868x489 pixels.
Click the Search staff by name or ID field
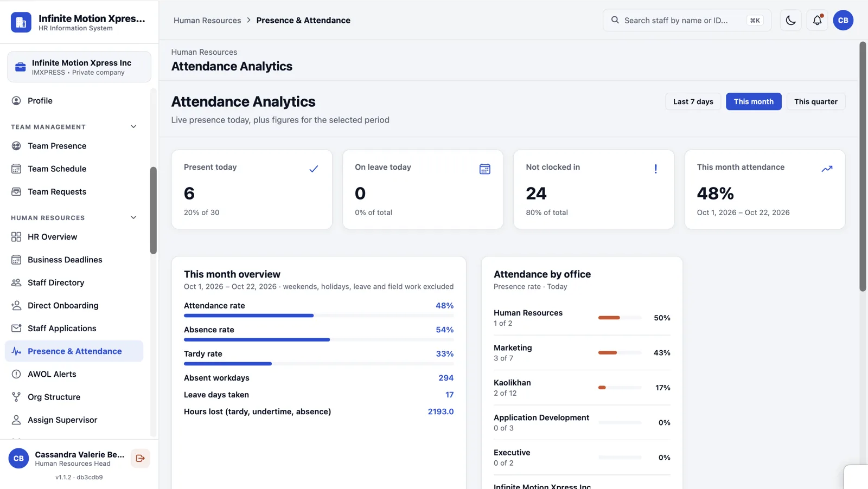(x=687, y=21)
